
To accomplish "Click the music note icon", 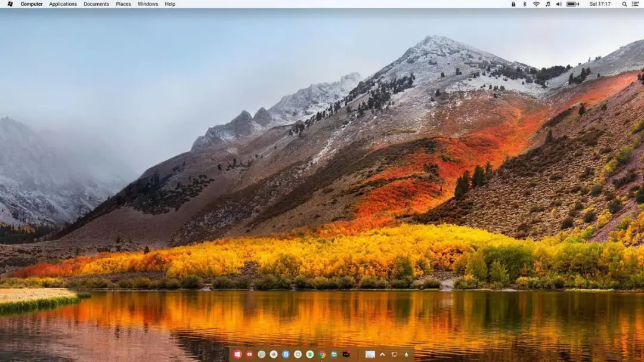I will pyautogui.click(x=547, y=4).
